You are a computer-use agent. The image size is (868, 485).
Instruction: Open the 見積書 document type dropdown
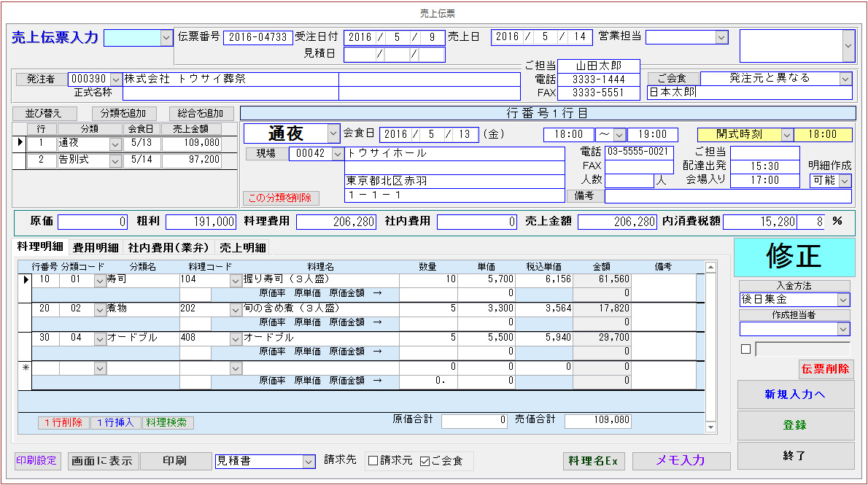(308, 461)
